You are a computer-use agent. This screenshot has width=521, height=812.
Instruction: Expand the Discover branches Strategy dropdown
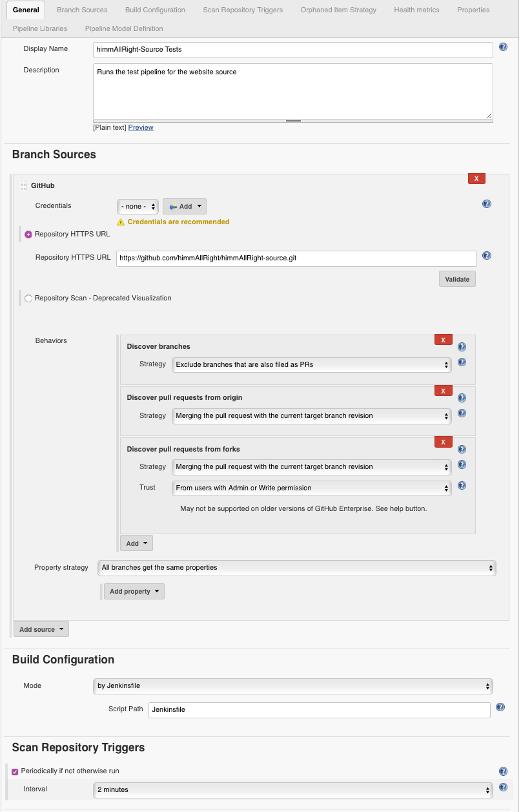312,365
